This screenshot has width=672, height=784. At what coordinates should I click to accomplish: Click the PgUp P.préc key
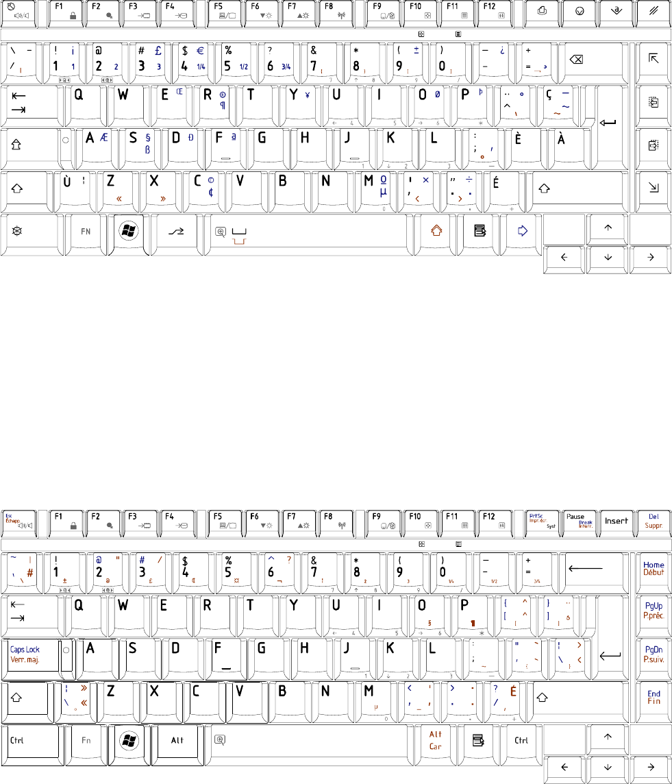pyautogui.click(x=654, y=615)
